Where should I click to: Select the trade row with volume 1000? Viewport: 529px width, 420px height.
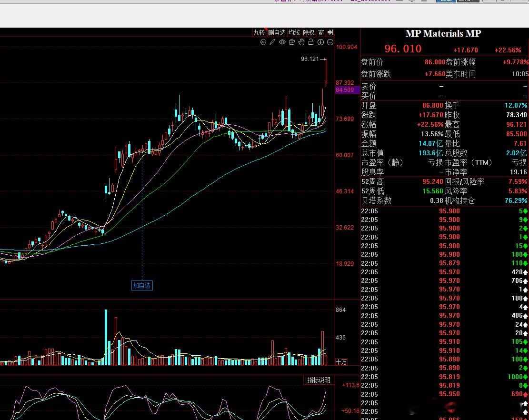coord(444,377)
